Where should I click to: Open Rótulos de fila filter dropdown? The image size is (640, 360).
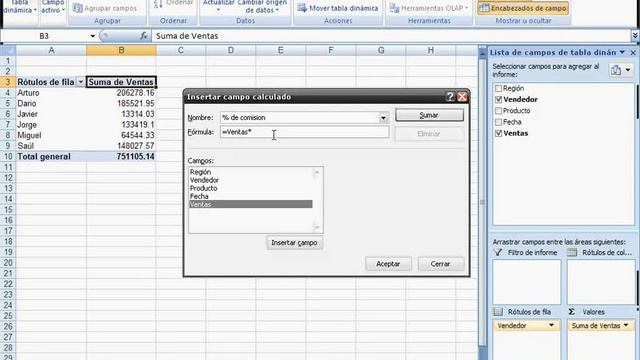coord(80,82)
